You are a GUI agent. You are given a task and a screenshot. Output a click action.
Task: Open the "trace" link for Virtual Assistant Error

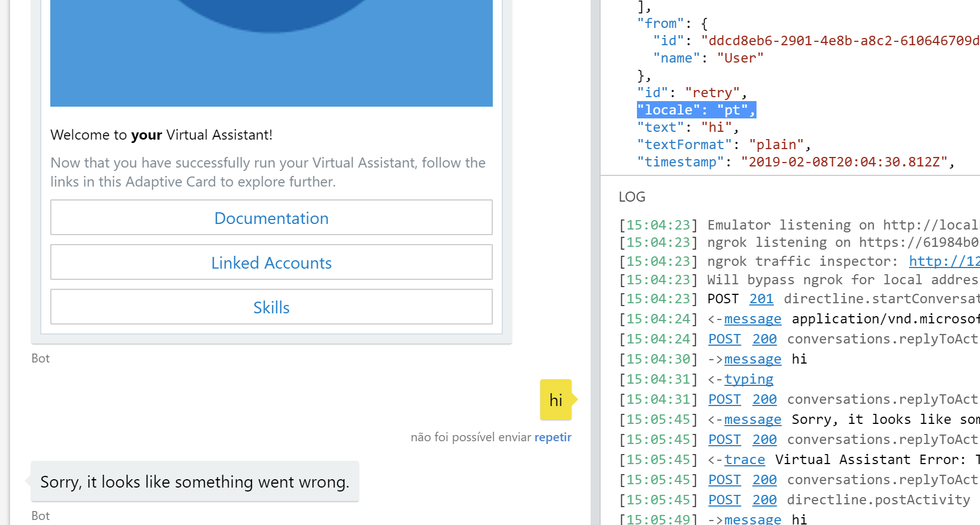744,459
